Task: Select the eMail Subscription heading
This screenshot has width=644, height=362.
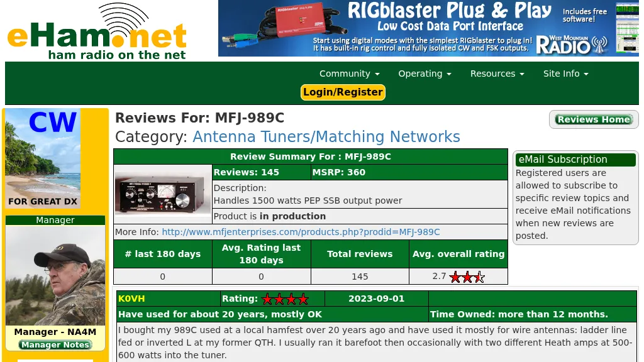Action: pyautogui.click(x=575, y=159)
